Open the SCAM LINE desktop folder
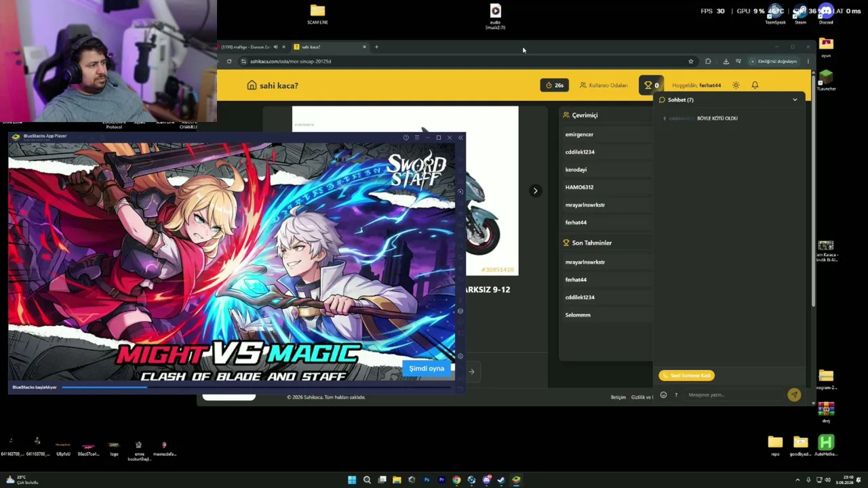Viewport: 868px width, 488px height. tap(317, 14)
